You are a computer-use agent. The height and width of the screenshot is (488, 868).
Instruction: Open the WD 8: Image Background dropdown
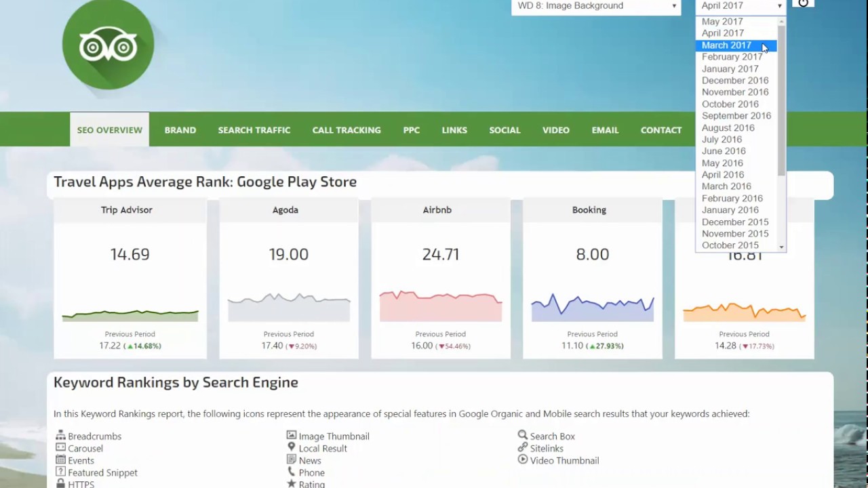(596, 6)
